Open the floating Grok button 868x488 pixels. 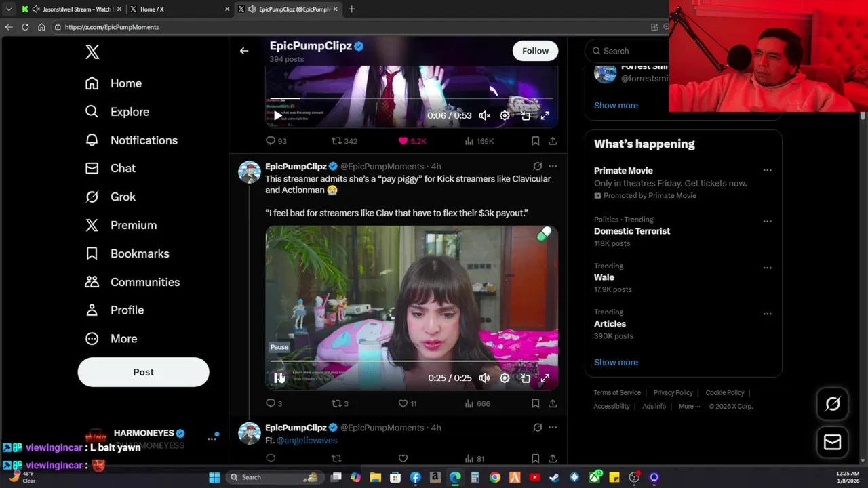pyautogui.click(x=832, y=404)
